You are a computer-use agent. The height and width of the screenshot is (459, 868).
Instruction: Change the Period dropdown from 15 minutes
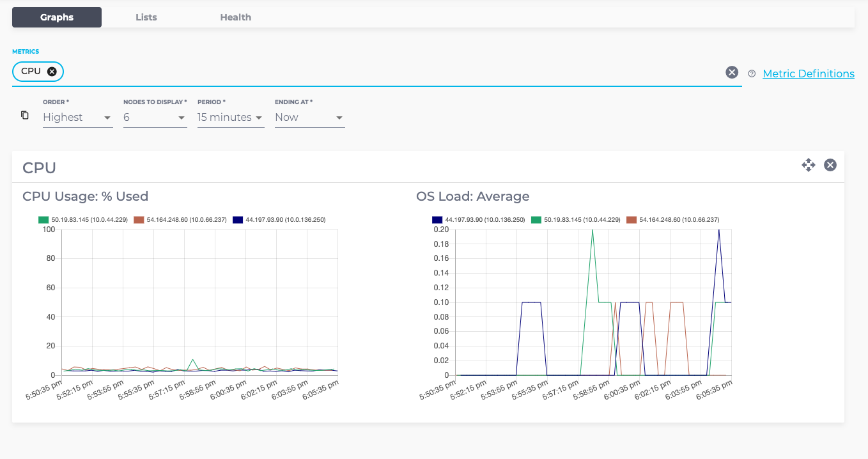[230, 117]
